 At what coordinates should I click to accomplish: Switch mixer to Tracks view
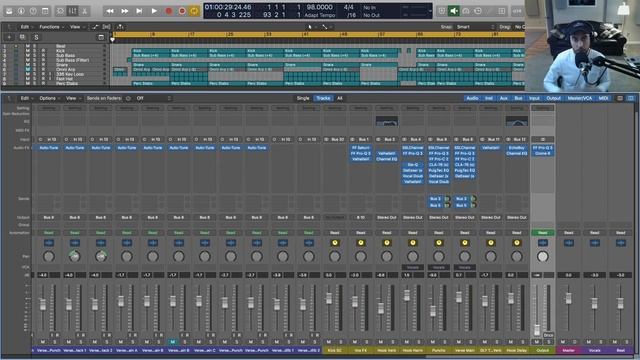coord(323,98)
